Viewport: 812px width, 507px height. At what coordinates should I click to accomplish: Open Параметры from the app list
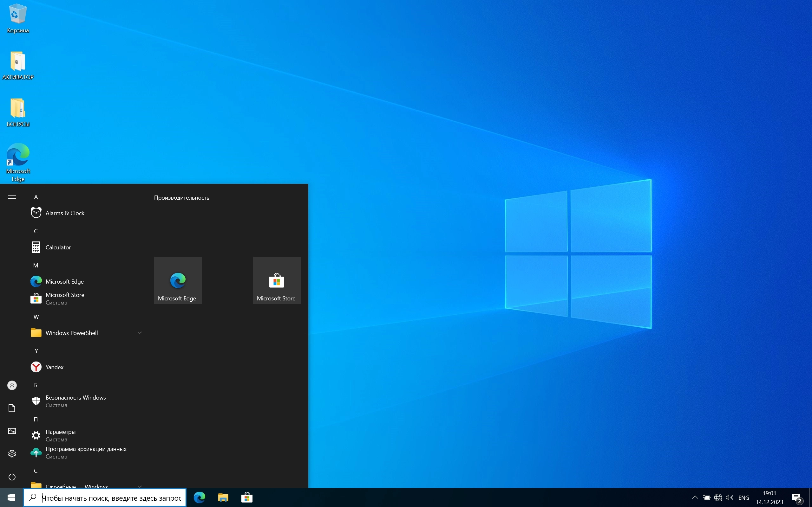click(60, 435)
